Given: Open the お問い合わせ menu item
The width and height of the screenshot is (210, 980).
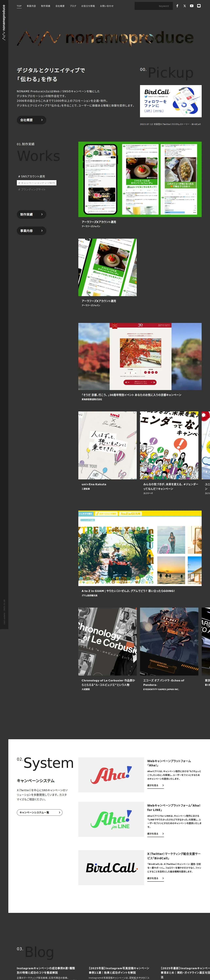Looking at the screenshot, I should [107, 6].
